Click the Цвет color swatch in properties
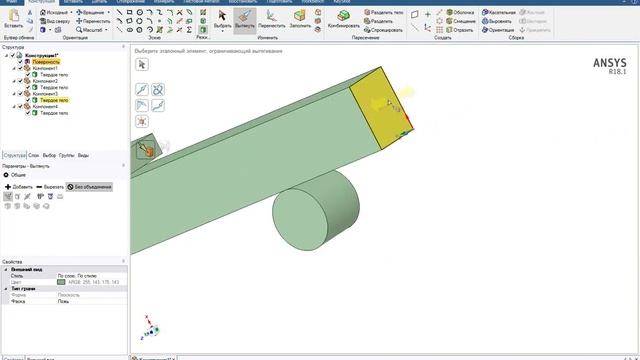Viewport: 640px width, 360px height. click(x=61, y=282)
